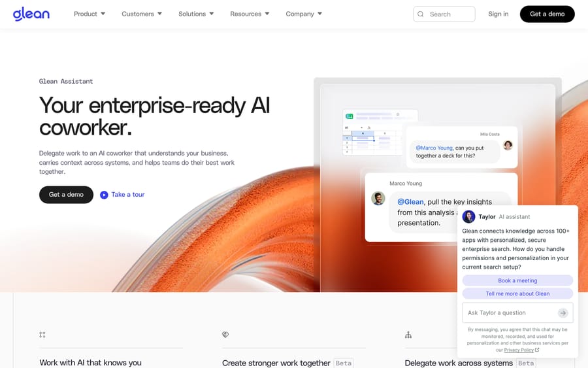Click Create stronger work together heading
The width and height of the screenshot is (588, 368).
(x=276, y=363)
